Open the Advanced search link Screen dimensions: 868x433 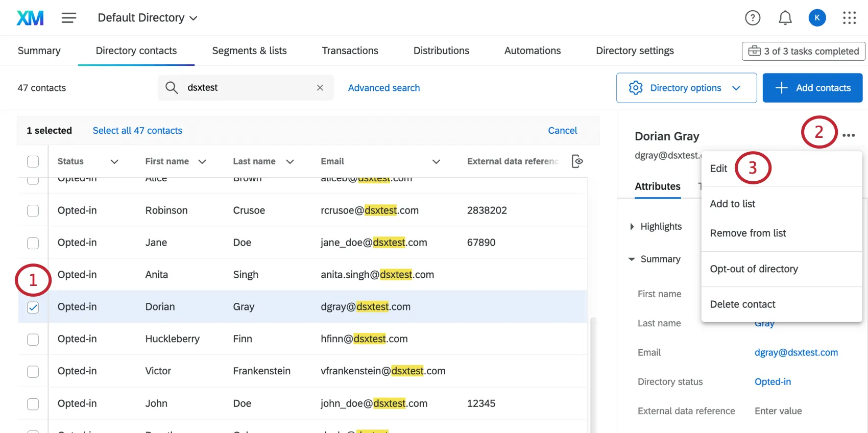[x=383, y=88]
